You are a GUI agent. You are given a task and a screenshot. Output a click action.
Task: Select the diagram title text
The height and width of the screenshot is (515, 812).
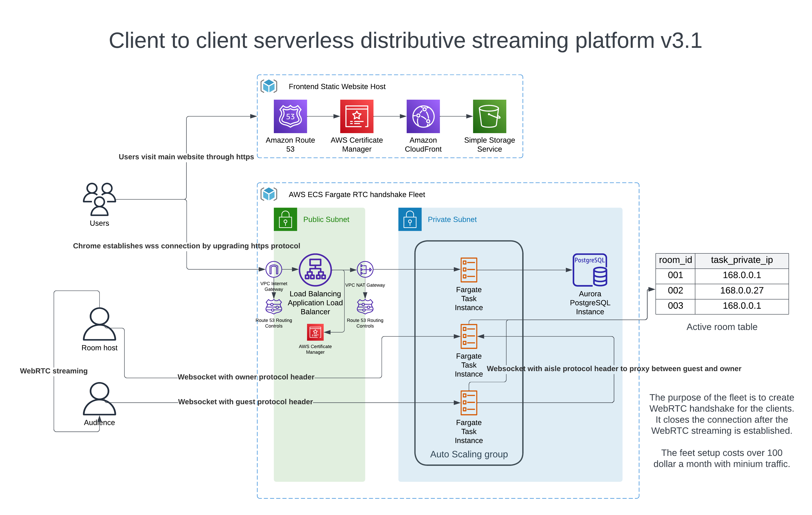405,41
